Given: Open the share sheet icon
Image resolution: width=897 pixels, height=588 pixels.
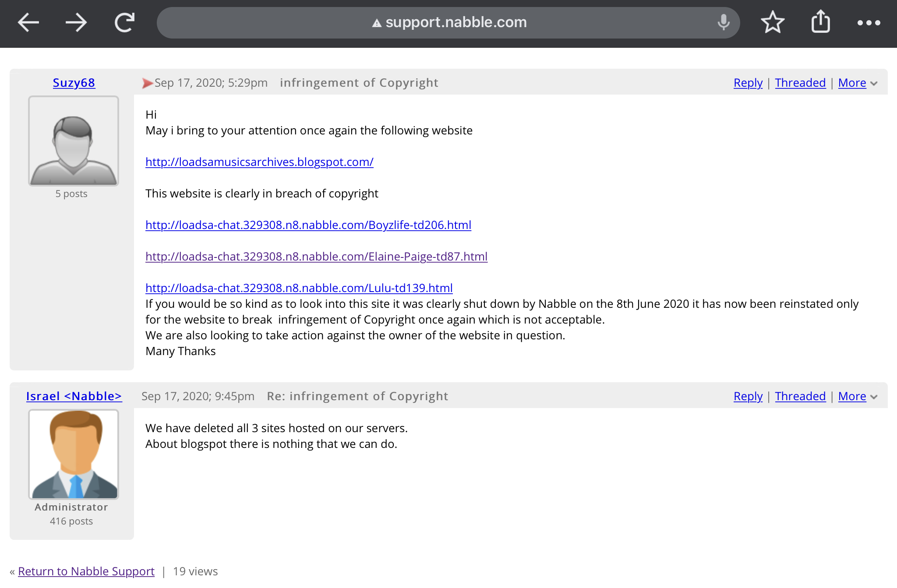Looking at the screenshot, I should pos(820,22).
